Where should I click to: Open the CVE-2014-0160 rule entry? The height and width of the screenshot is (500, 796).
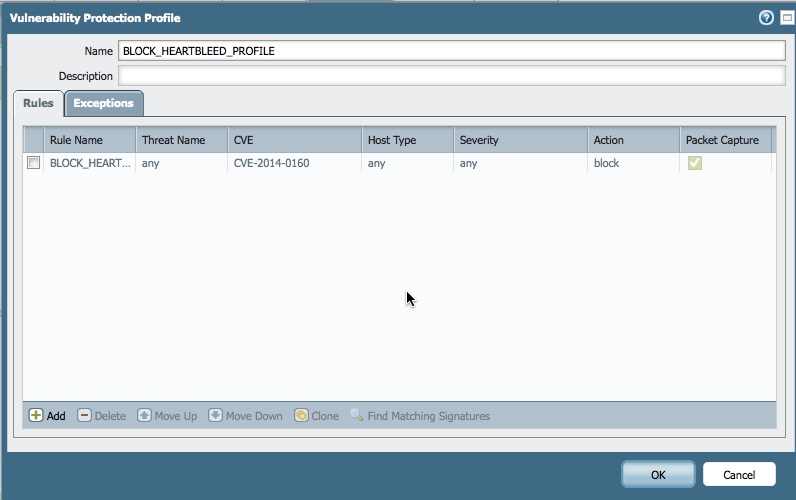(x=271, y=163)
